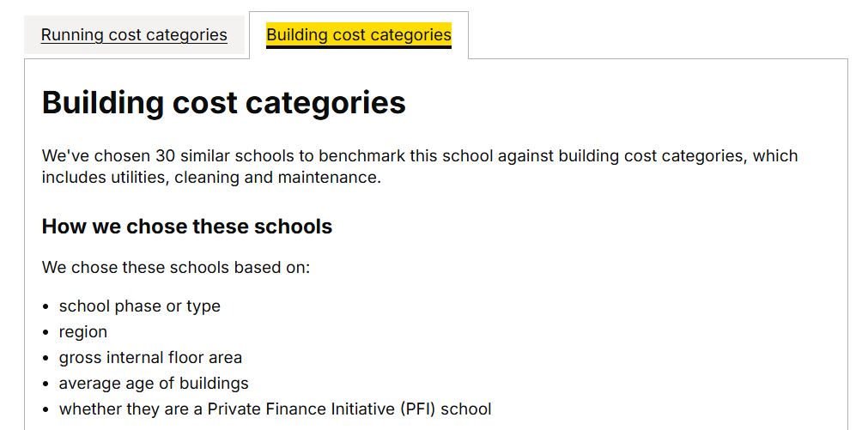
Task: Click the bullet beside "school phase or type"
Action: 46,306
